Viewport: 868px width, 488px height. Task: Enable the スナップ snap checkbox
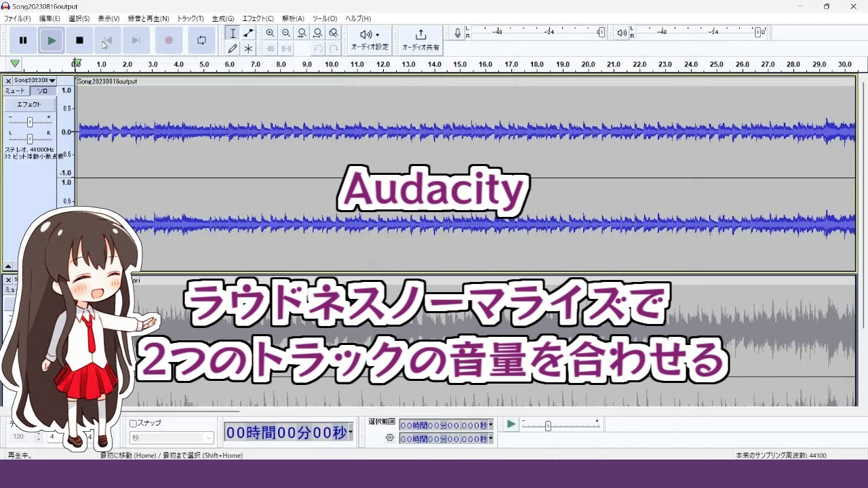tap(134, 423)
